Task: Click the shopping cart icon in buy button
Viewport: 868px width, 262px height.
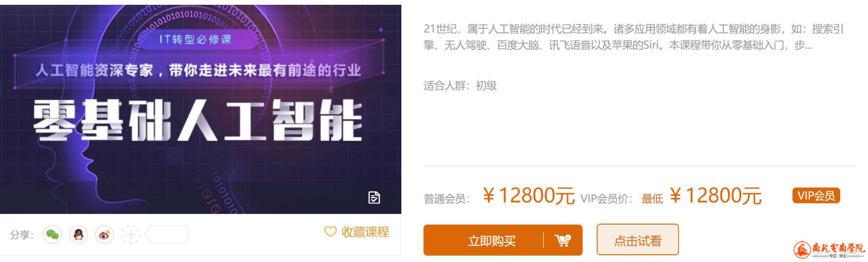Action: coord(563,240)
